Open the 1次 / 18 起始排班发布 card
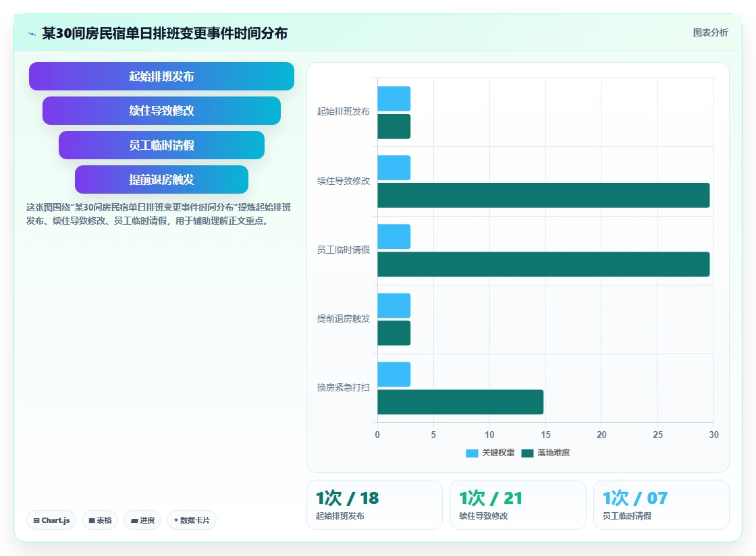The height and width of the screenshot is (556, 756). [x=375, y=505]
